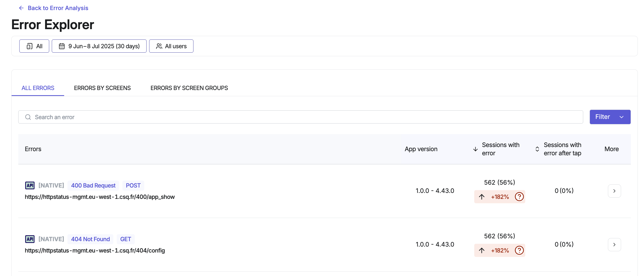Click the platform icon inside the All filter button
This screenshot has width=644, height=276.
(30, 46)
